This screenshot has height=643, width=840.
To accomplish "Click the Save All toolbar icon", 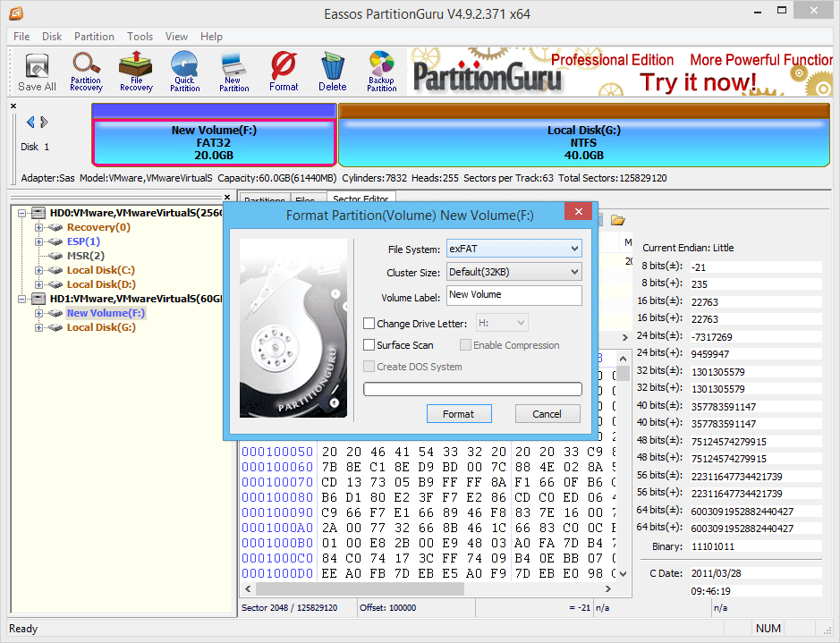I will tap(37, 72).
